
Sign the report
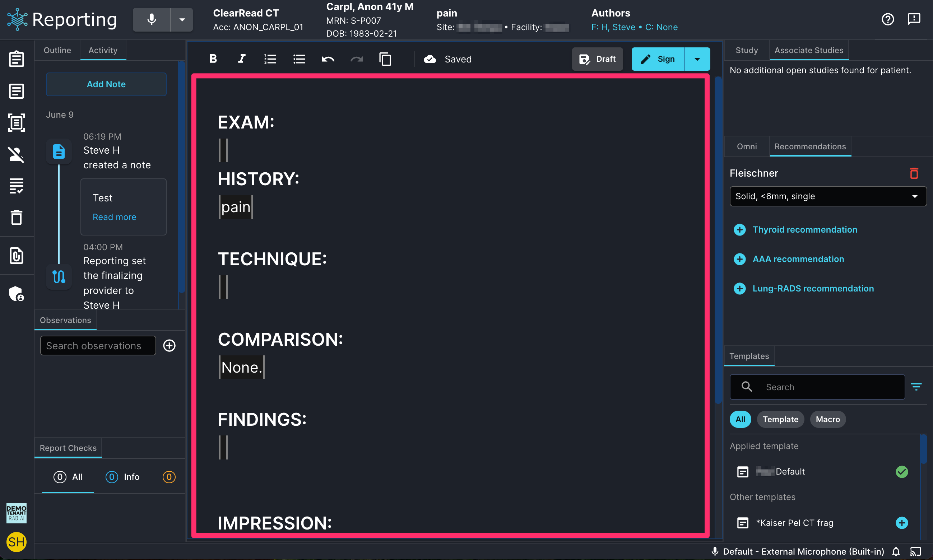pyautogui.click(x=658, y=59)
